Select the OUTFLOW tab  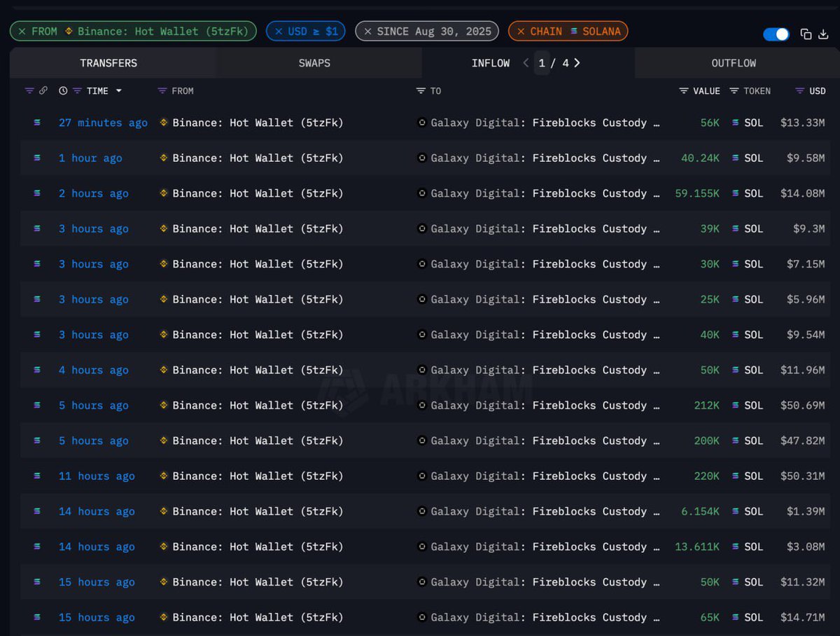pyautogui.click(x=734, y=63)
